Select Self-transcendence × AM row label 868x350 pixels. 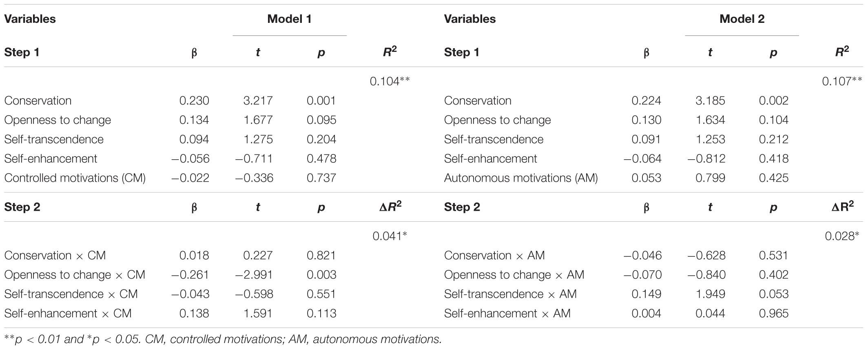[x=510, y=294]
